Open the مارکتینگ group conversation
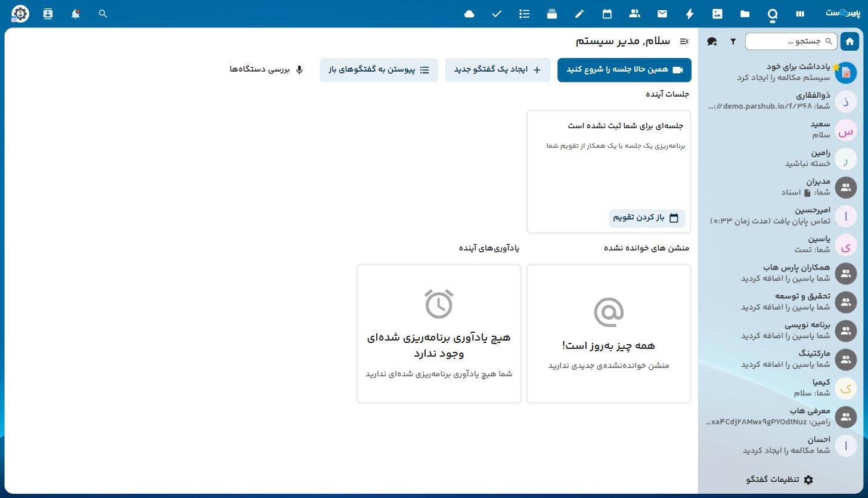Image resolution: width=868 pixels, height=498 pixels. 781,359
